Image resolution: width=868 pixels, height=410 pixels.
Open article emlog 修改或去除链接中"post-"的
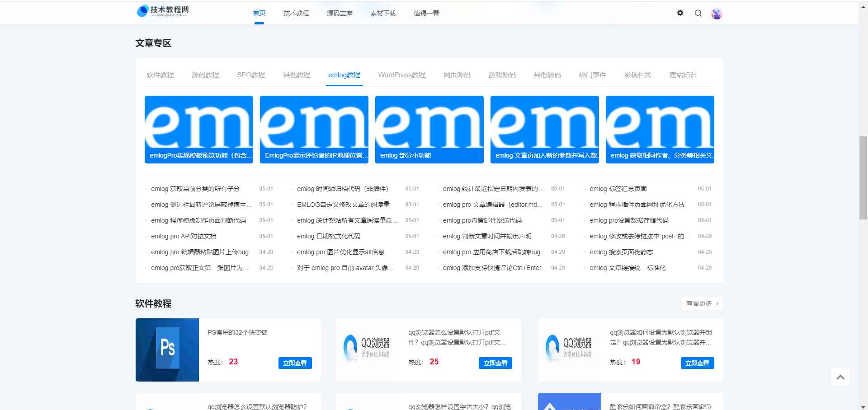640,236
